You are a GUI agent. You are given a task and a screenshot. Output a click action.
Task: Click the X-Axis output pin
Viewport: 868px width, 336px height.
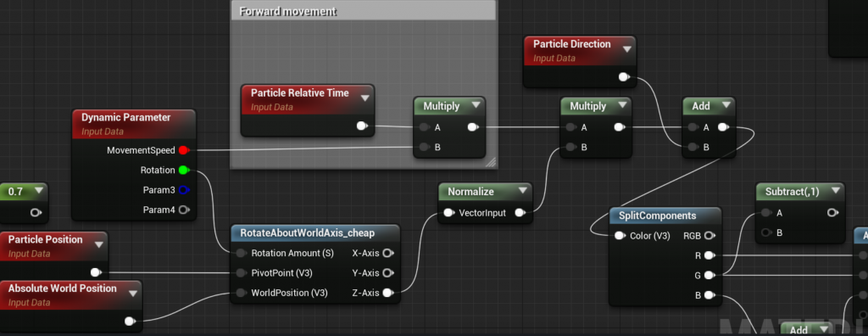pyautogui.click(x=388, y=253)
